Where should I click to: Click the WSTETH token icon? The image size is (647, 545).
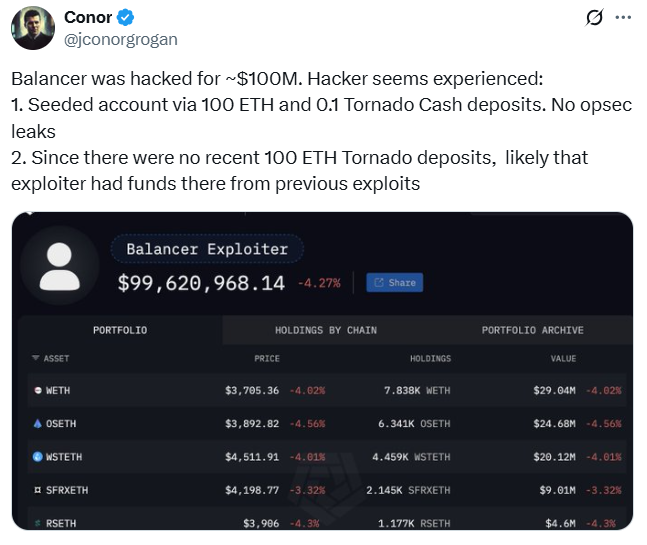tap(37, 457)
